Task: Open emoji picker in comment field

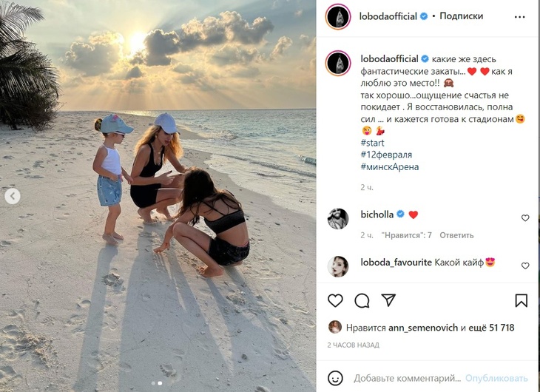Action: [x=335, y=378]
